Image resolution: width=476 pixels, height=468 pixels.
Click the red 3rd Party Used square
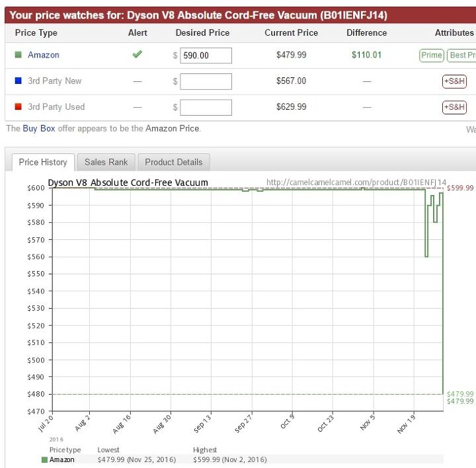click(19, 106)
